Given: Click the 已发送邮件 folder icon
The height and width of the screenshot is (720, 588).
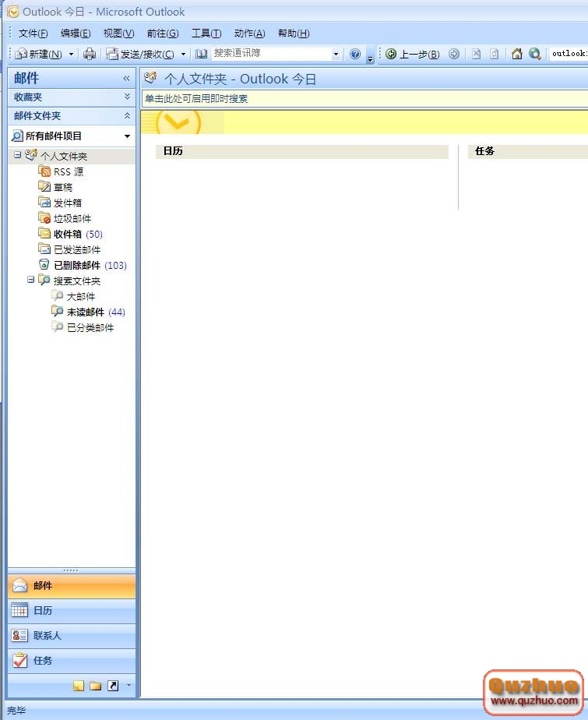Looking at the screenshot, I should coord(44,249).
